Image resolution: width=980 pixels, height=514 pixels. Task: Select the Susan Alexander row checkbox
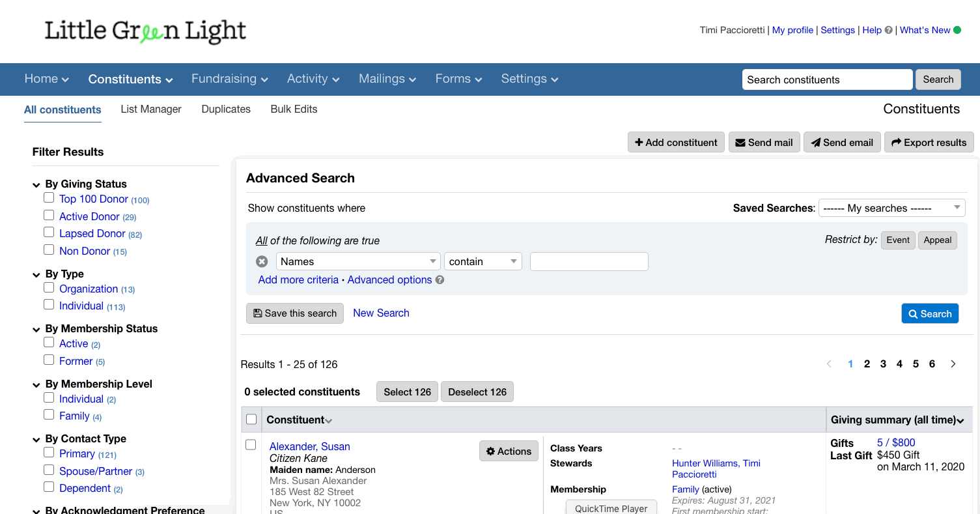click(x=251, y=445)
